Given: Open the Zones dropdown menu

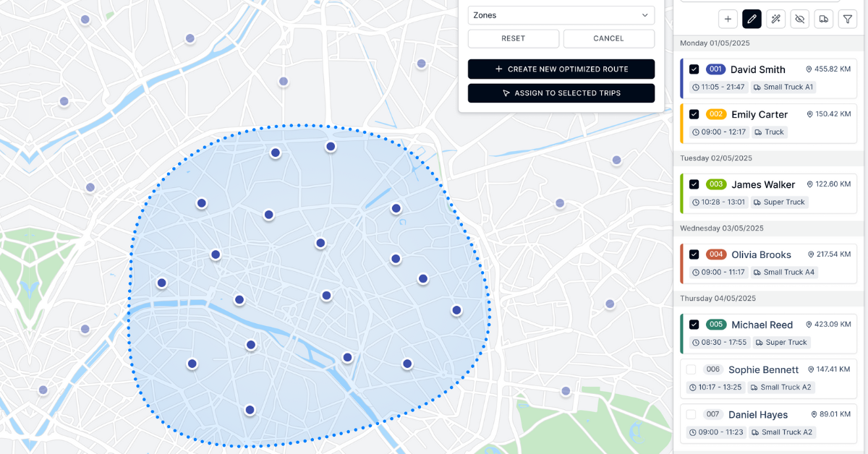Looking at the screenshot, I should [561, 15].
